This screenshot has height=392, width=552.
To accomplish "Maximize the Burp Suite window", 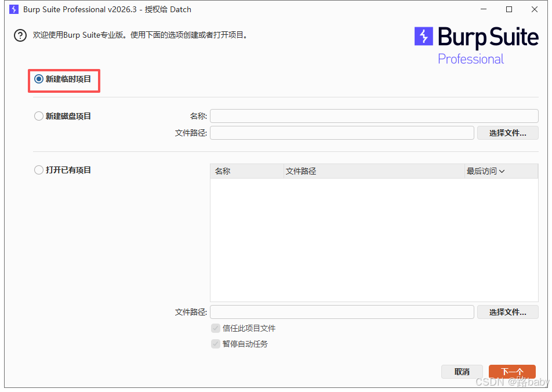I will pos(509,9).
